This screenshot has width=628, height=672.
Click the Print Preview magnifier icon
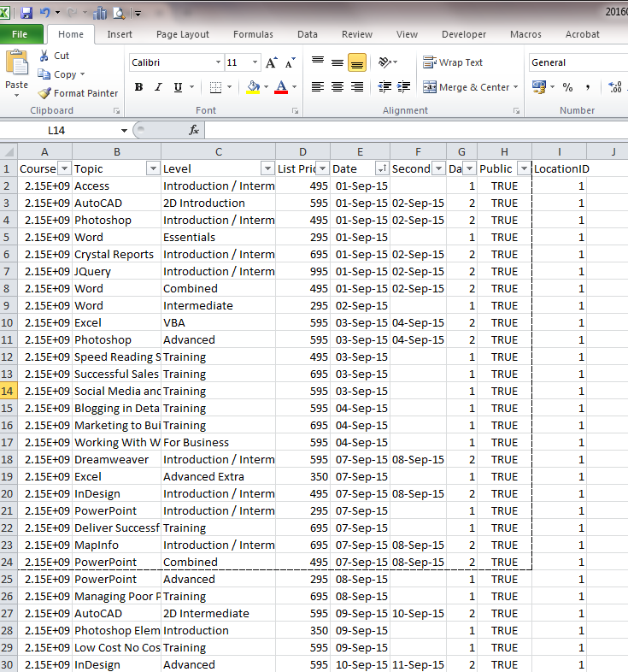click(119, 14)
